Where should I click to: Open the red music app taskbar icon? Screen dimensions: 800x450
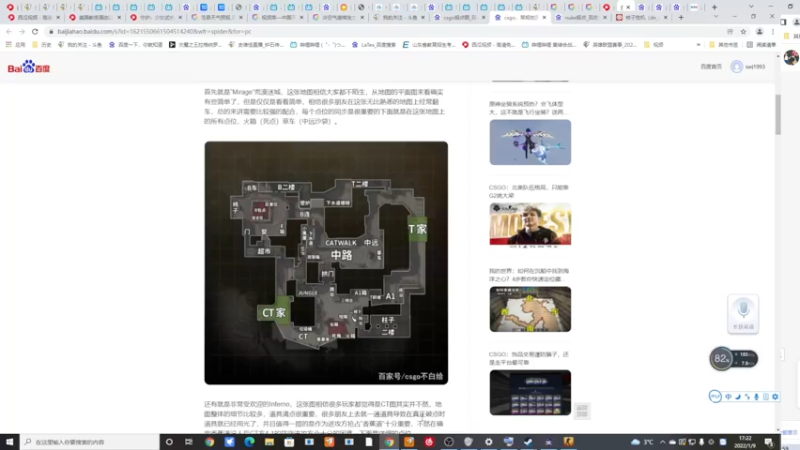click(x=429, y=442)
